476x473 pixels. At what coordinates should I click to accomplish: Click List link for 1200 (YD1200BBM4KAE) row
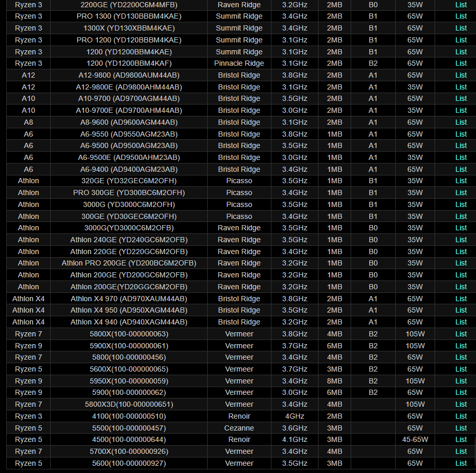pos(461,52)
